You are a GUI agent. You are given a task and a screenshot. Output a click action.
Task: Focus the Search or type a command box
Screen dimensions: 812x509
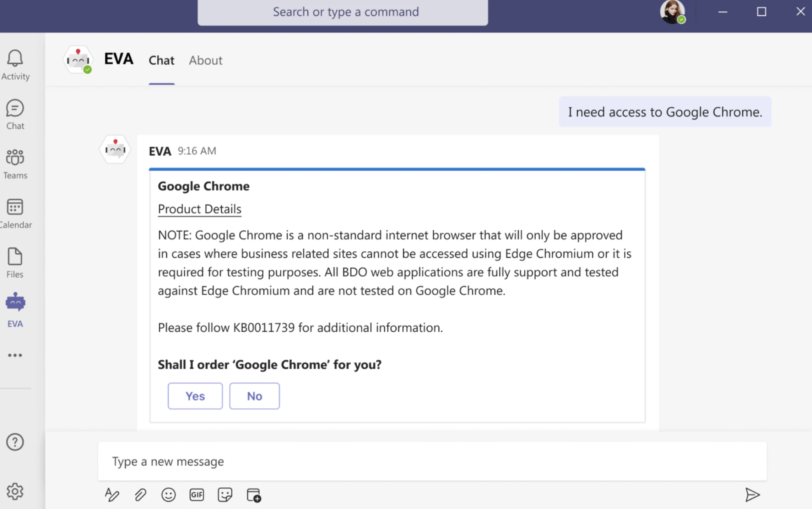click(x=343, y=12)
